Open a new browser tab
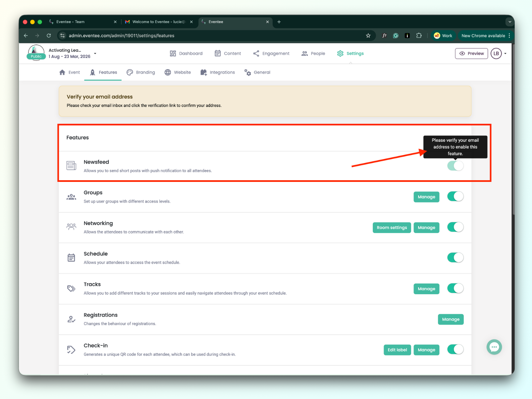532x399 pixels. pos(279,22)
